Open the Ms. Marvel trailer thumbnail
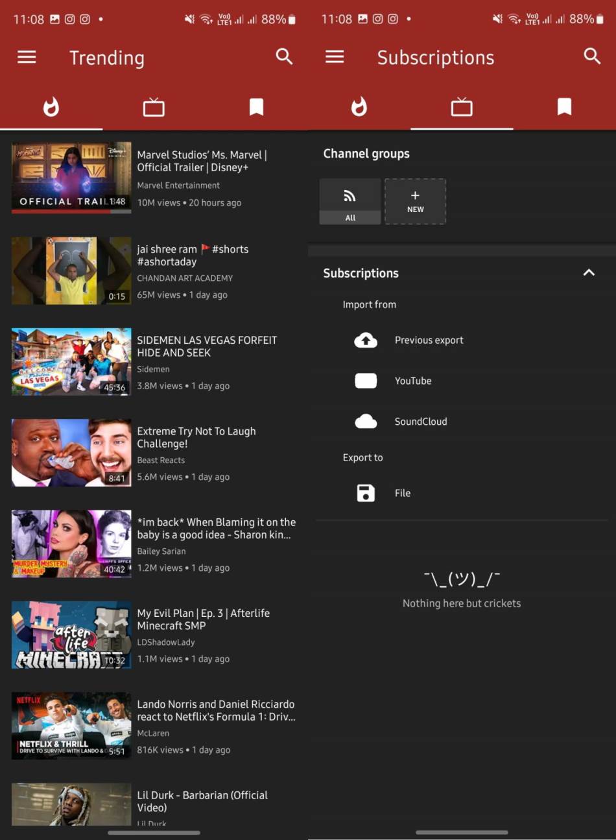Screen dimensions: 616x840 point(71,176)
